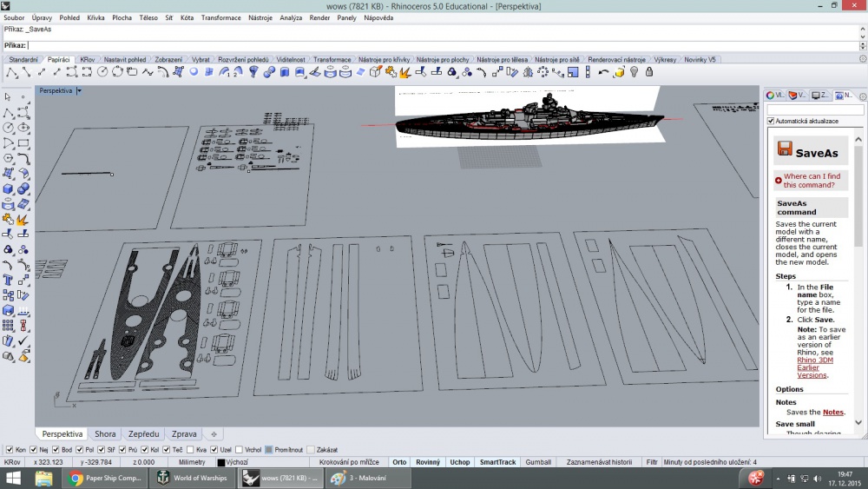Open the Rhino 3DM Earlier Versions link
Viewport: 868px width, 489px height.
[x=815, y=367]
